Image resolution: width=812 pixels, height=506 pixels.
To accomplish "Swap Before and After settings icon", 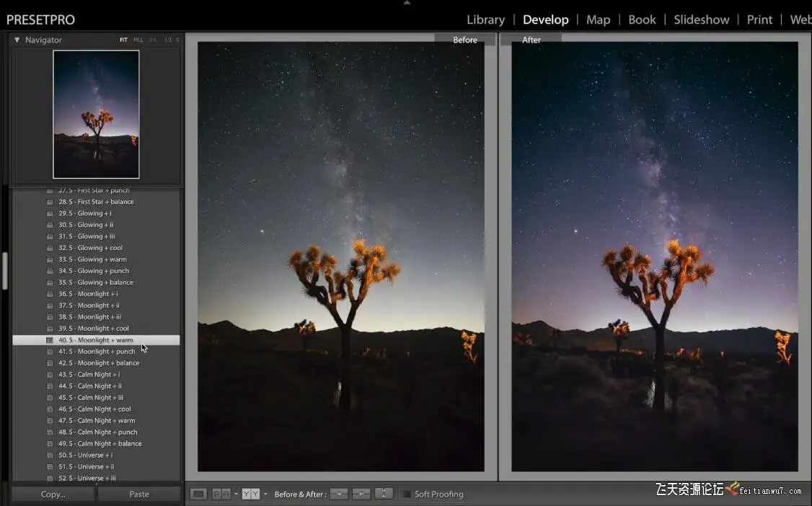I will pos(384,494).
